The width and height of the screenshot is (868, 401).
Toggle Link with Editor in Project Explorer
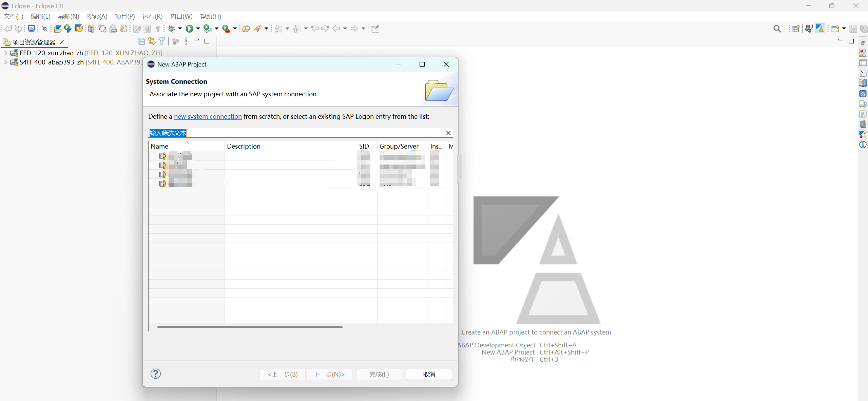[151, 41]
